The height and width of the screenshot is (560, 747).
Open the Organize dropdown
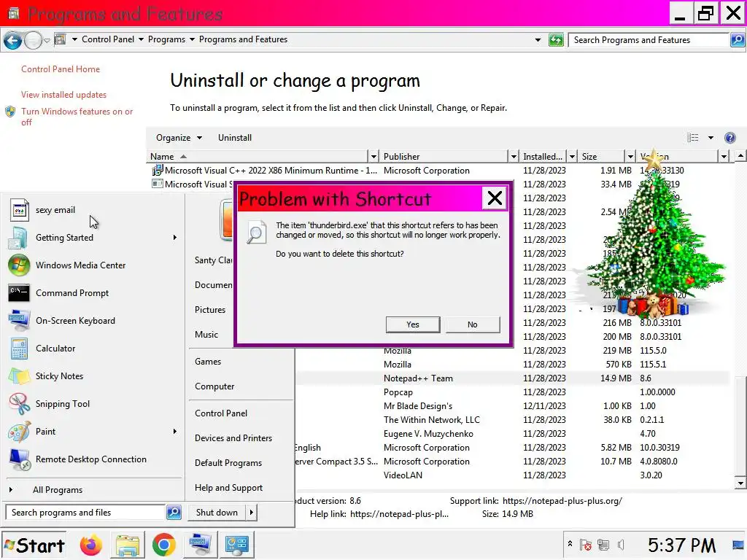pos(179,138)
